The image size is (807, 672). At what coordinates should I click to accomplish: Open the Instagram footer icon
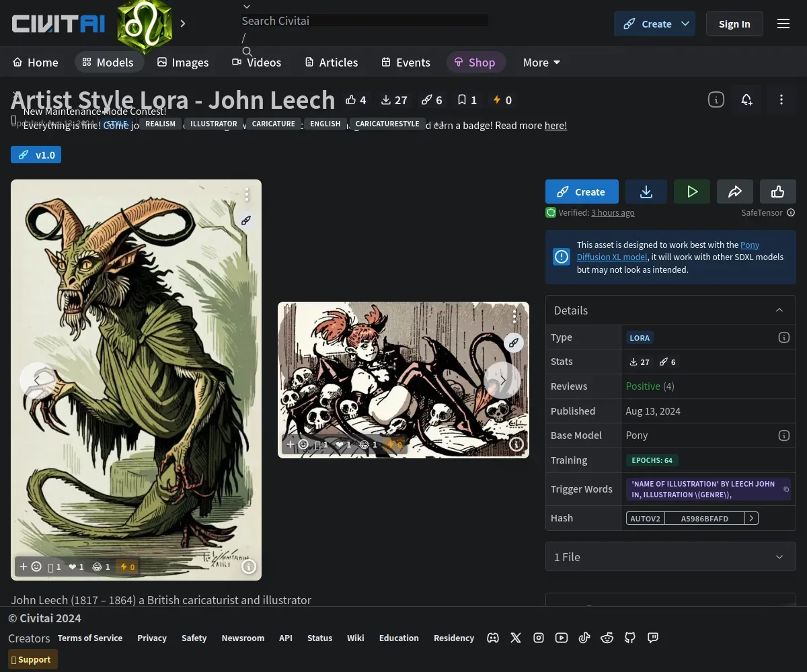(539, 638)
